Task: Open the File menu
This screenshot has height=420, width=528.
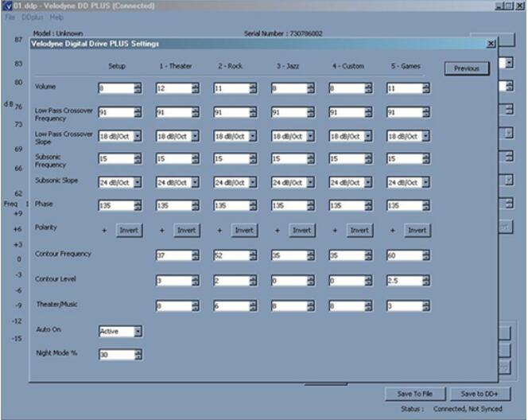Action: point(10,17)
